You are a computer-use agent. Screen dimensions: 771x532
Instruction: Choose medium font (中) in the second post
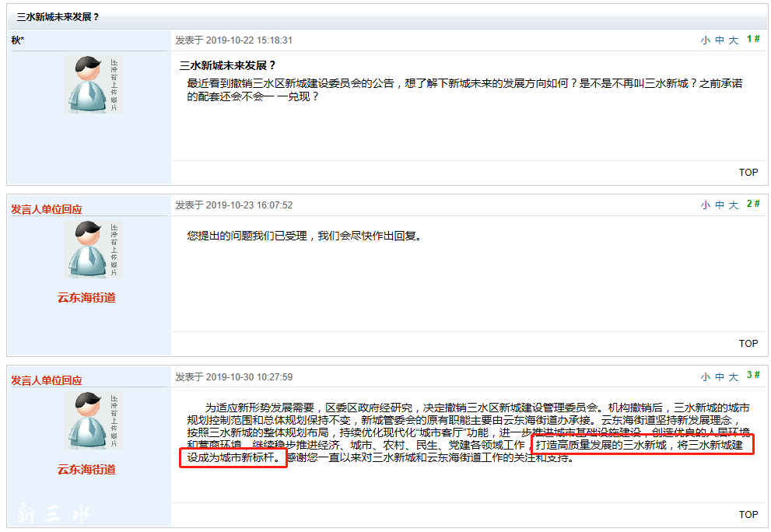pyautogui.click(x=720, y=205)
